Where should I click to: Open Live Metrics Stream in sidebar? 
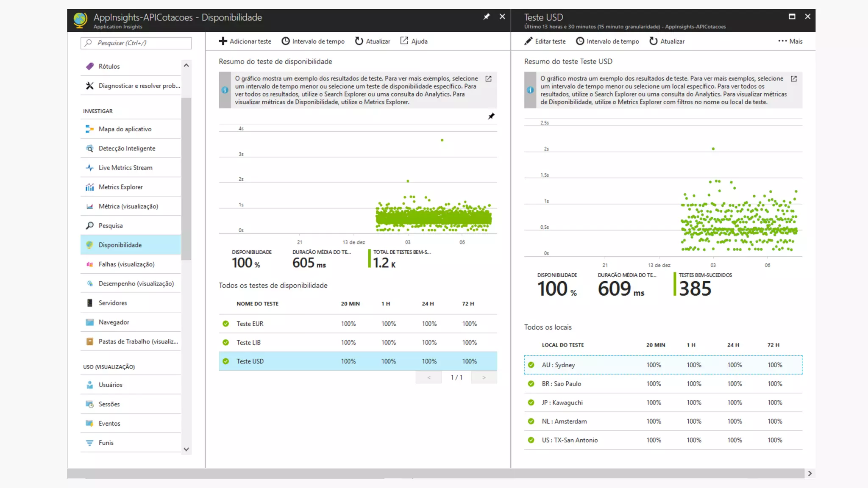[x=125, y=168]
